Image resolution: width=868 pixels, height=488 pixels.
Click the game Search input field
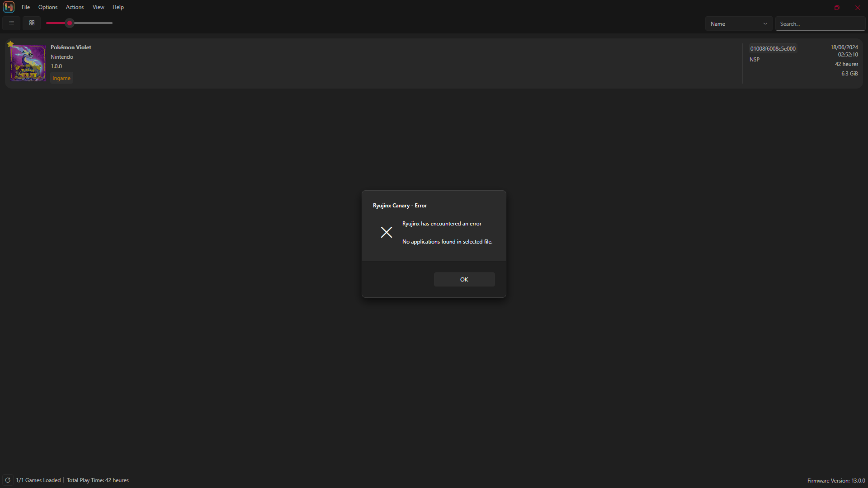[820, 24]
